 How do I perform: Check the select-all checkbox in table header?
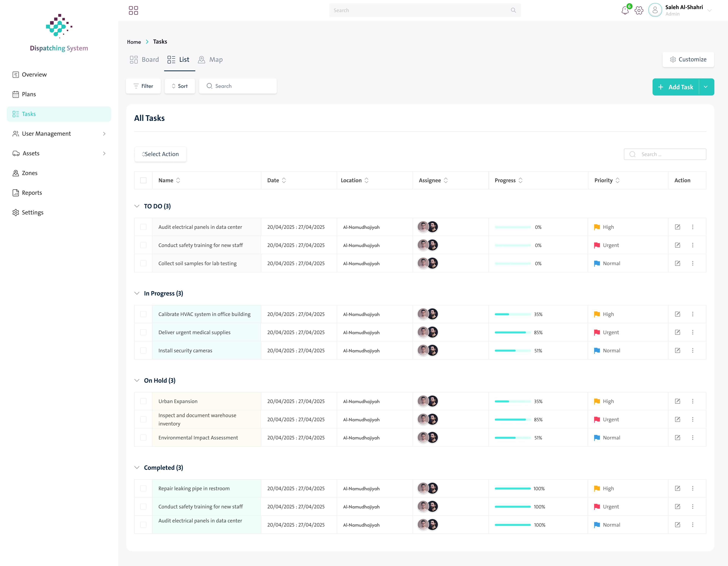143,180
